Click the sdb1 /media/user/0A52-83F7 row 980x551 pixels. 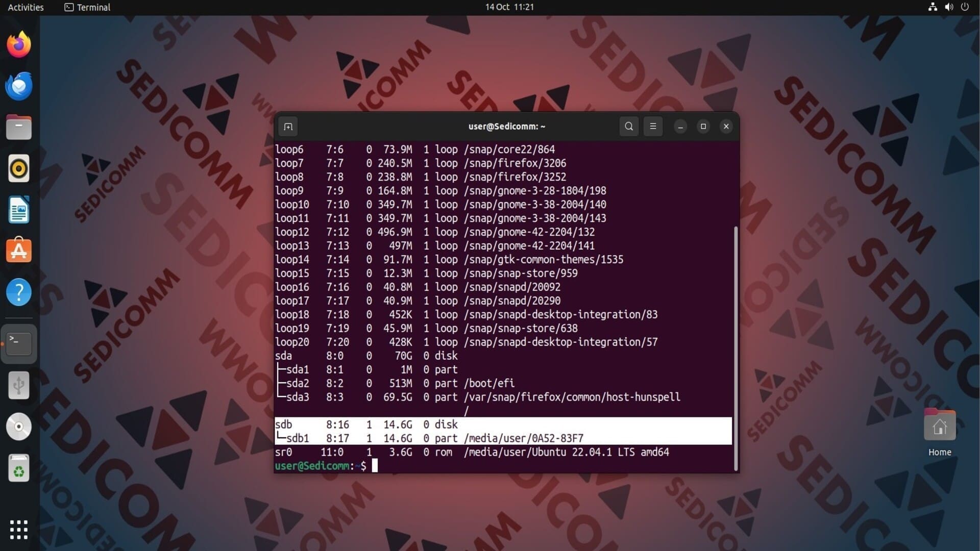pos(503,438)
